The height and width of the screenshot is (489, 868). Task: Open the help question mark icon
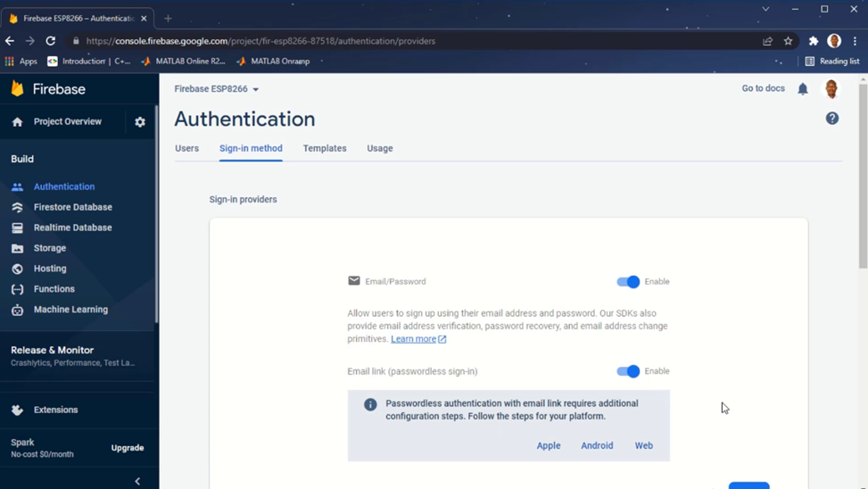coord(832,119)
